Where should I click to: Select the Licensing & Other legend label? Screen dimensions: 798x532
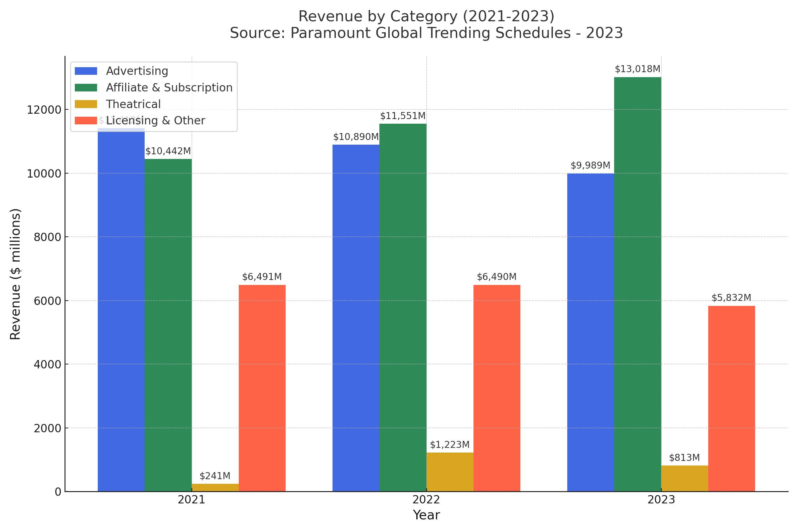156,121
